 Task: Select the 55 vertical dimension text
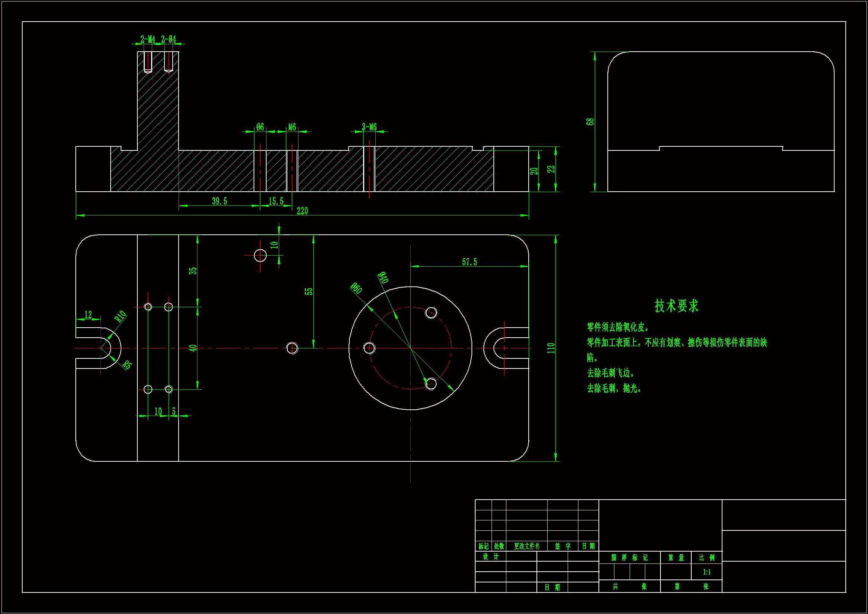coord(309,291)
